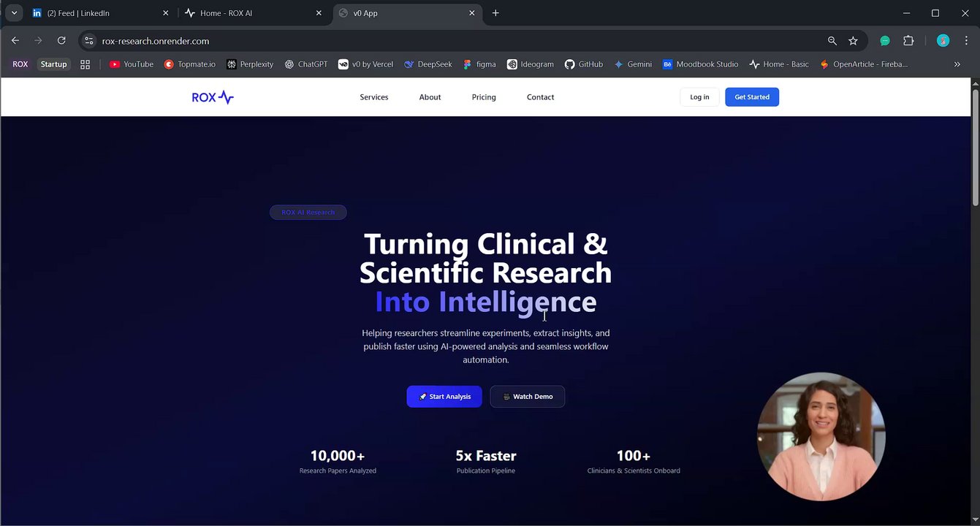This screenshot has width=980, height=526.
Task: Open the Home - Basic bookmark
Action: (x=779, y=64)
